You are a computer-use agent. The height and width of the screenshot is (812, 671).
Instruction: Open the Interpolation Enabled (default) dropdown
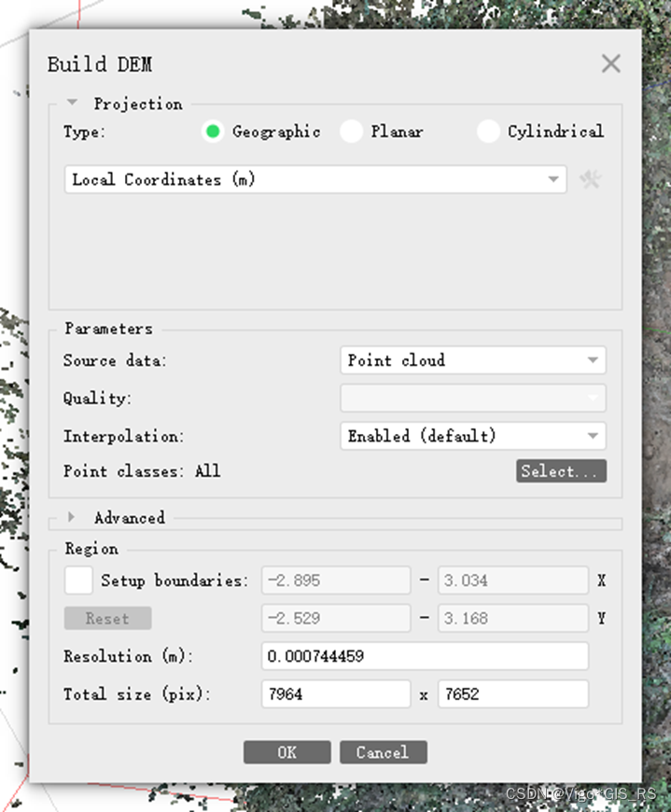473,436
